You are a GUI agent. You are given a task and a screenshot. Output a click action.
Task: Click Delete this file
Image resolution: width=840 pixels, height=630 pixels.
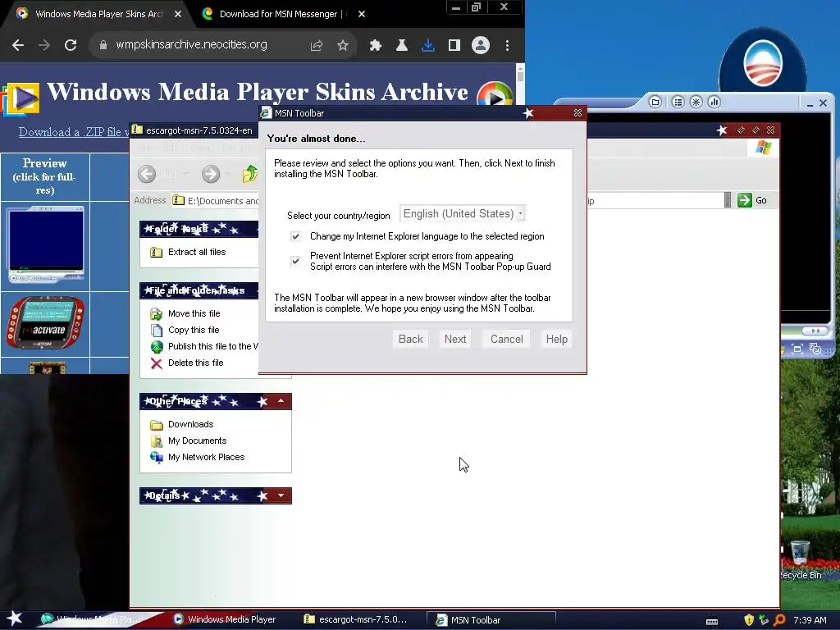pyautogui.click(x=195, y=363)
